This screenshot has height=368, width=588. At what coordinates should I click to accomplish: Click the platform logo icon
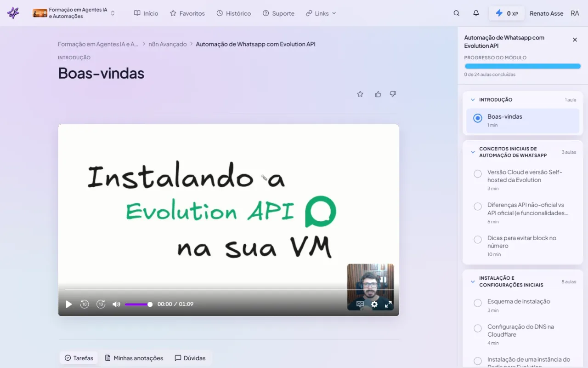coord(13,13)
